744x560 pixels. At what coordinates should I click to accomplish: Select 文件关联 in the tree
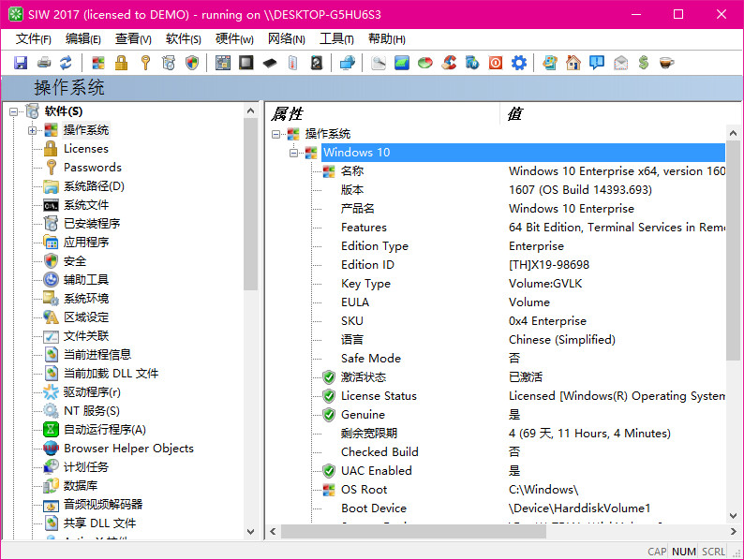coord(86,335)
